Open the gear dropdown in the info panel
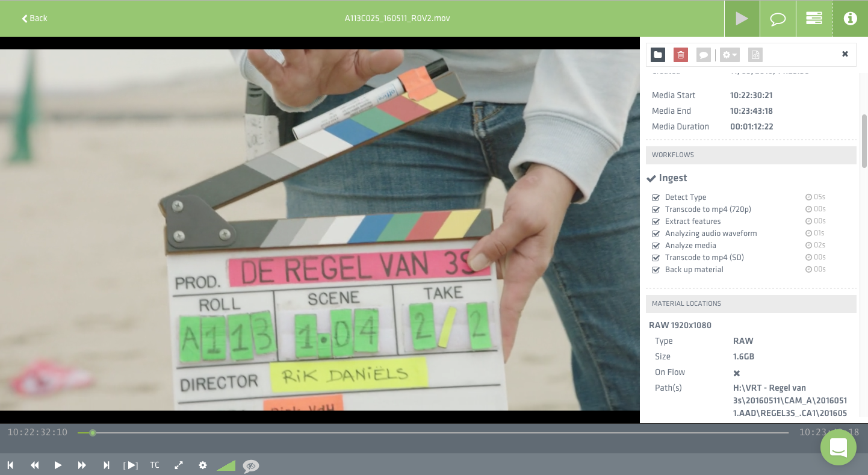Image resolution: width=868 pixels, height=475 pixels. 729,54
